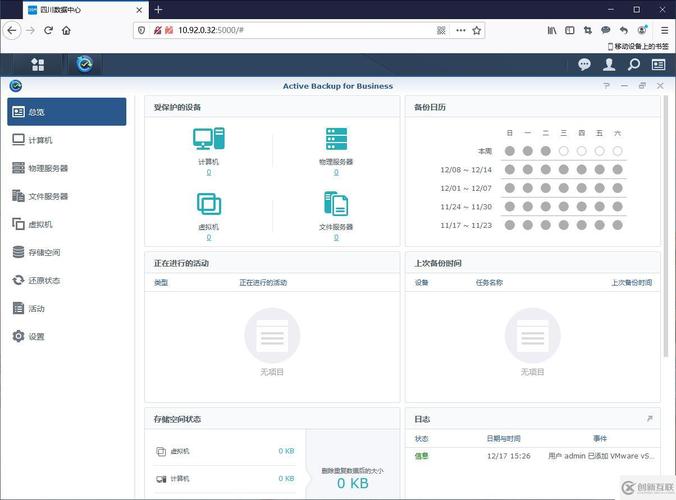Bookmark this page with the star icon
The image size is (676, 500).
(477, 30)
